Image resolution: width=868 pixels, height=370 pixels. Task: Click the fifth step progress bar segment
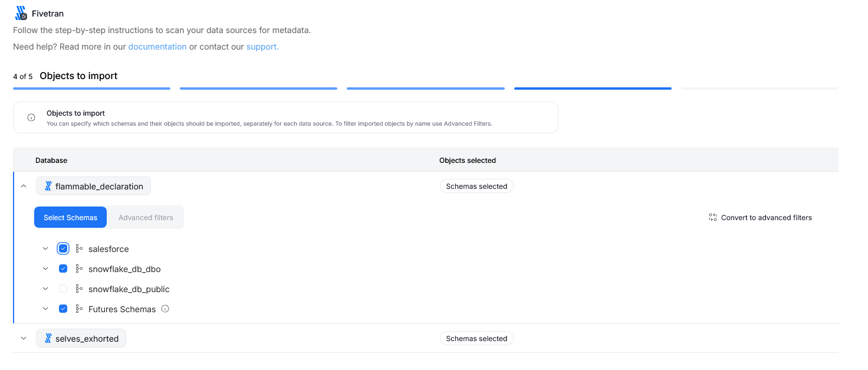pyautogui.click(x=759, y=89)
